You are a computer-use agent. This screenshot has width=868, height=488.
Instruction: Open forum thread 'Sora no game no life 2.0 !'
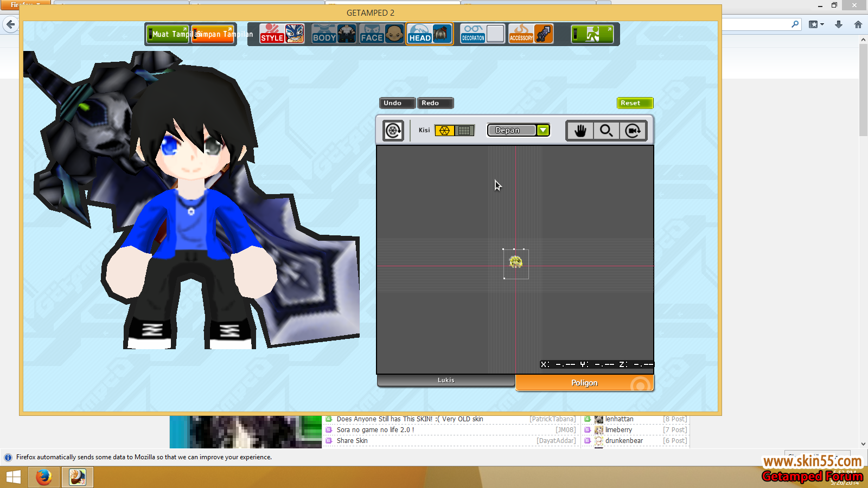pyautogui.click(x=375, y=430)
